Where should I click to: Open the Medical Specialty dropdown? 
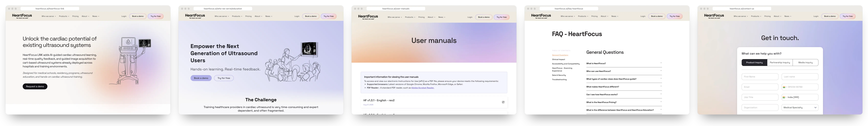click(800, 107)
